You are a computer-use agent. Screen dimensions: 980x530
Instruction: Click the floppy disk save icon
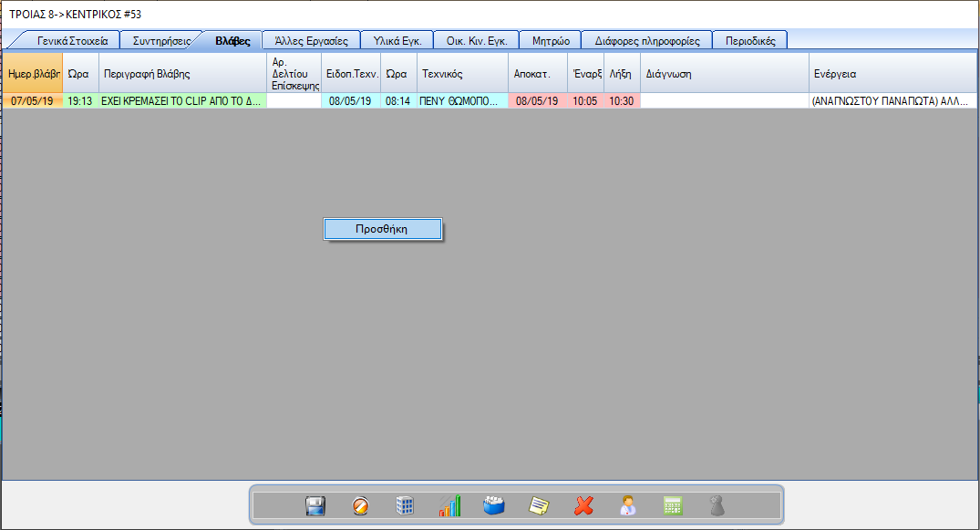tap(315, 506)
